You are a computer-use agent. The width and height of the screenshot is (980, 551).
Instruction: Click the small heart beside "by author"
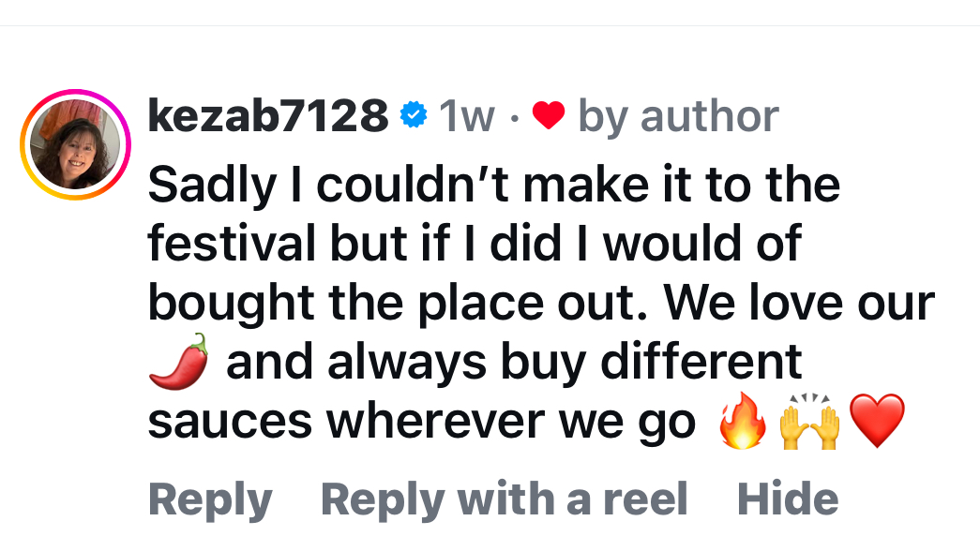548,116
